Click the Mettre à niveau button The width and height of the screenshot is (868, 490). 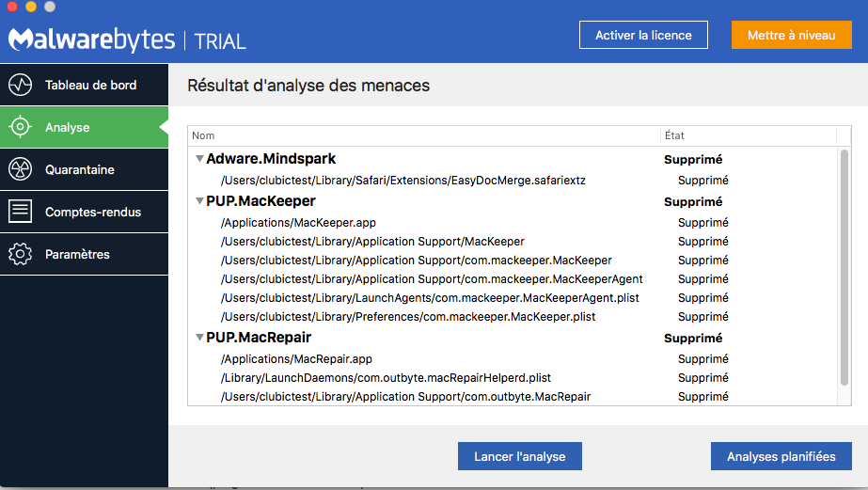791,35
